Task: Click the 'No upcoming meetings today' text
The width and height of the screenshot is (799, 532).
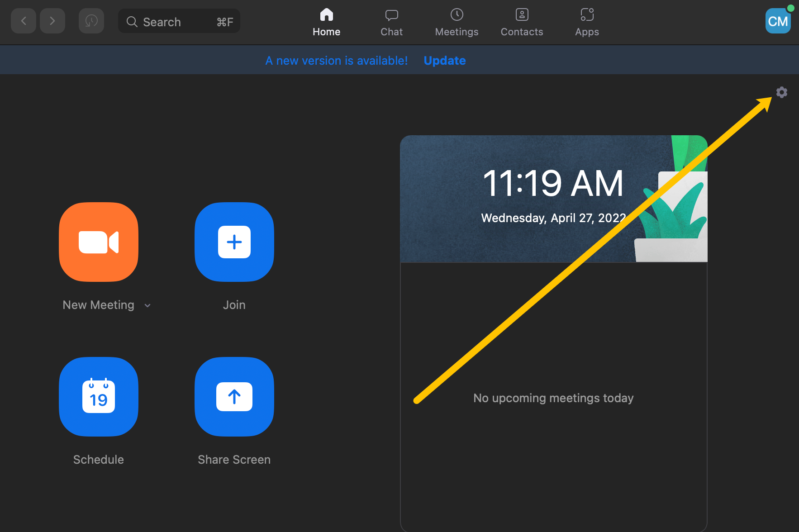Action: click(553, 398)
